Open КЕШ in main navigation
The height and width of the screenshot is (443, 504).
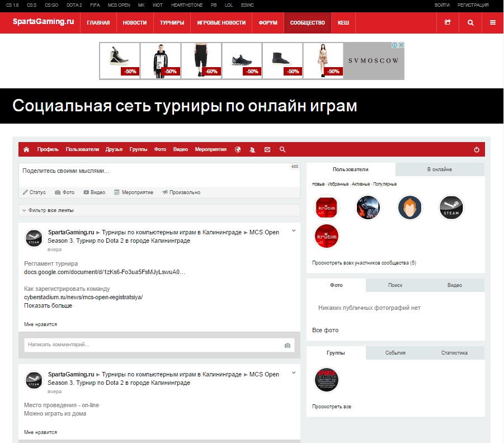point(343,23)
